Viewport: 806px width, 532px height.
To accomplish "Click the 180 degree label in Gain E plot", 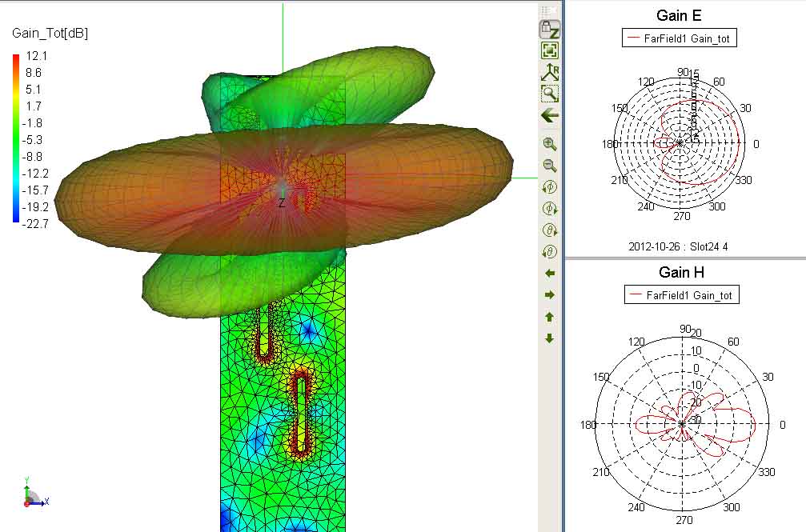I will (610, 144).
